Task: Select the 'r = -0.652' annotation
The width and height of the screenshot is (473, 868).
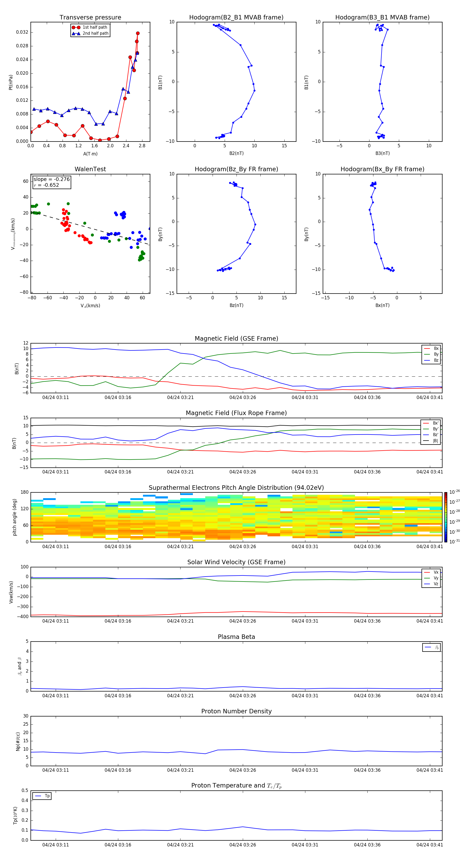Action: point(47,185)
